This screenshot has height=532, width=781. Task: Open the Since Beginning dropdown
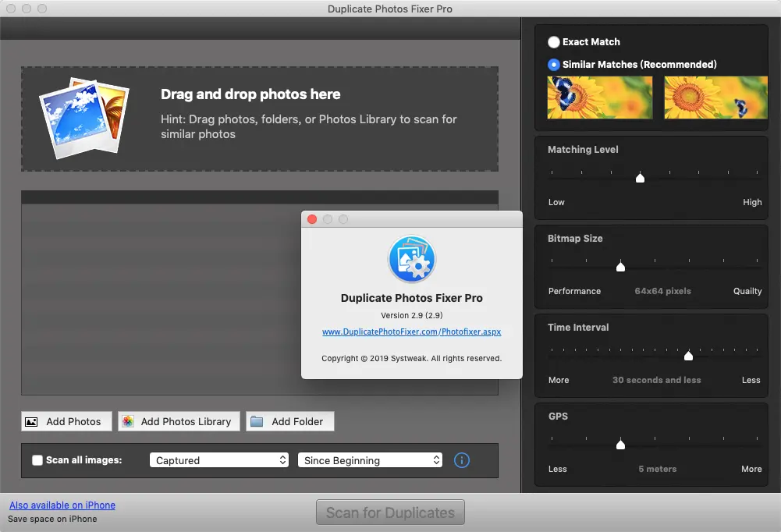coord(370,460)
